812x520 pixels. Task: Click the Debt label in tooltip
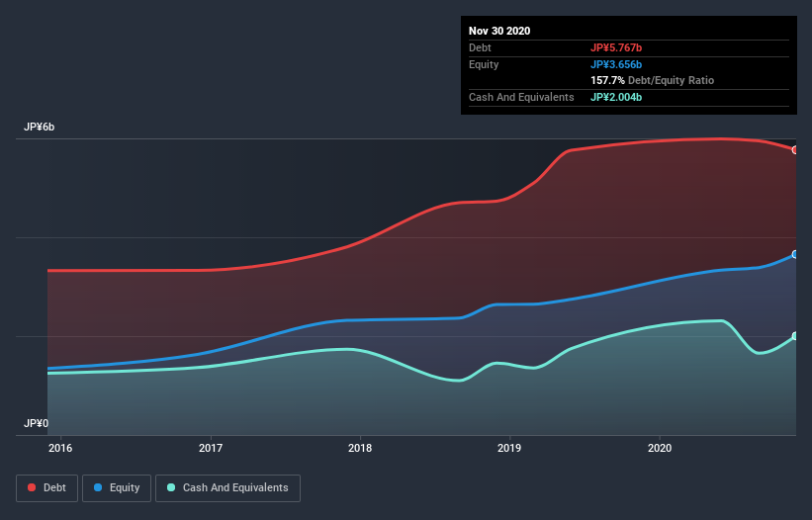pos(480,47)
